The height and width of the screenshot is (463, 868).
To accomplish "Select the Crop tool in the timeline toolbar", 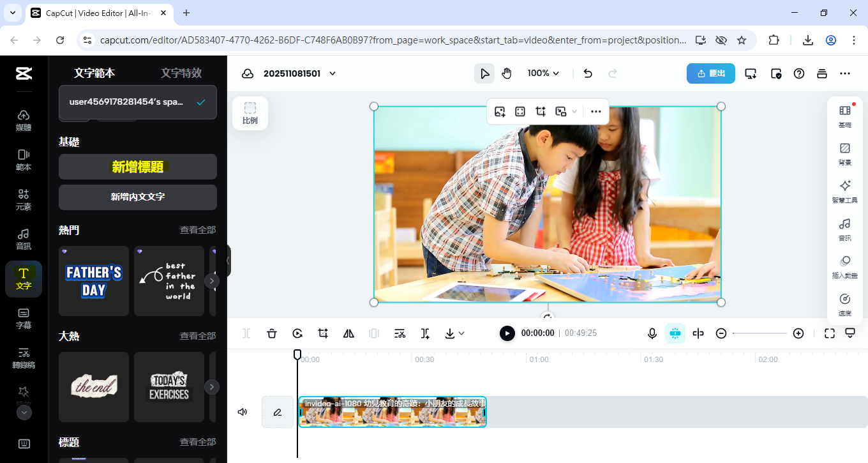I will (323, 333).
